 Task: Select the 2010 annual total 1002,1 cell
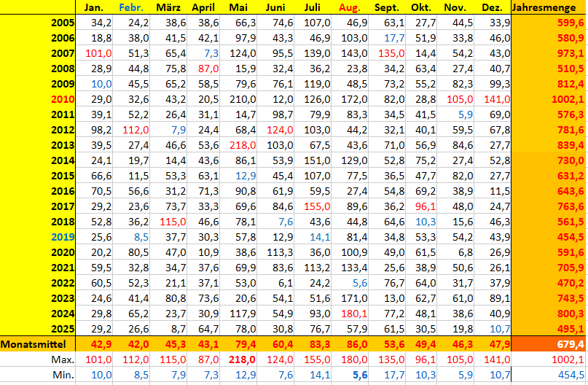[548, 98]
